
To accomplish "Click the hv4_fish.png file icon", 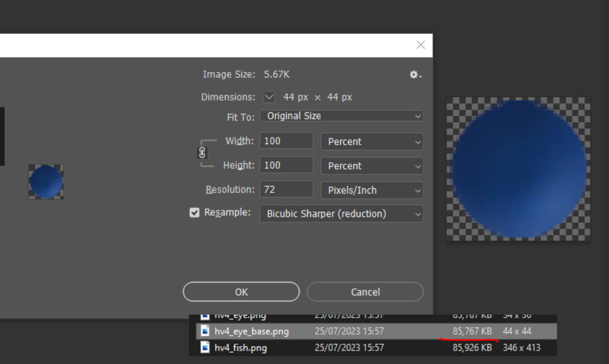I will 204,348.
